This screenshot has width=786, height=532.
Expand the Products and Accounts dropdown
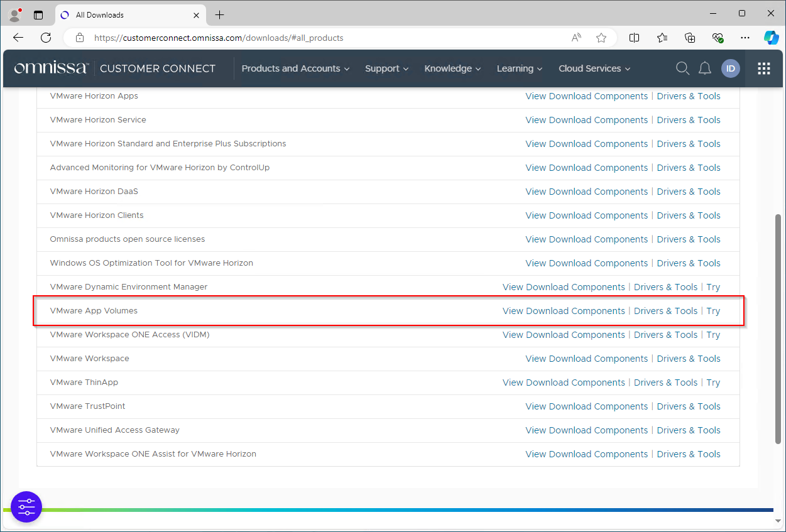pos(295,68)
